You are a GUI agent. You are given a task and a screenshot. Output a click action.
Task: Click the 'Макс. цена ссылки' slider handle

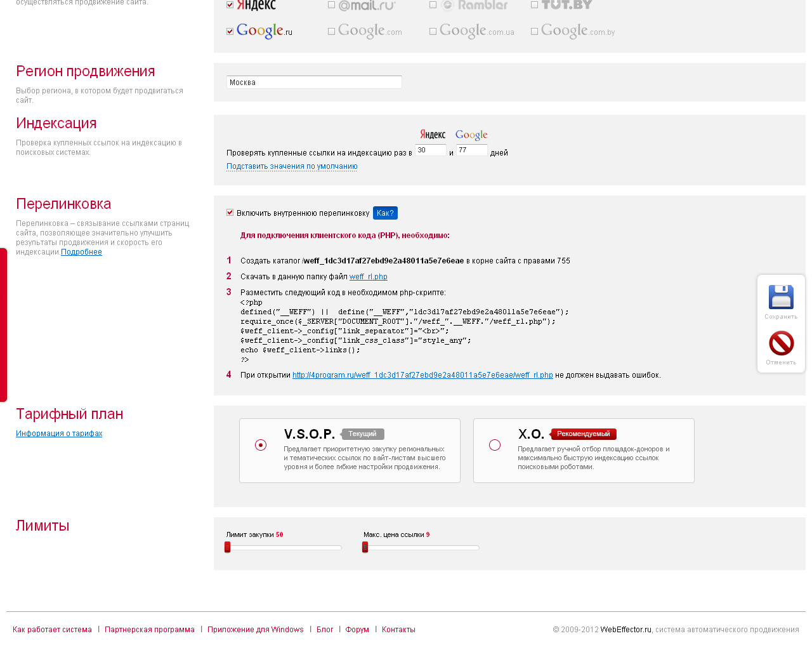[x=365, y=547]
